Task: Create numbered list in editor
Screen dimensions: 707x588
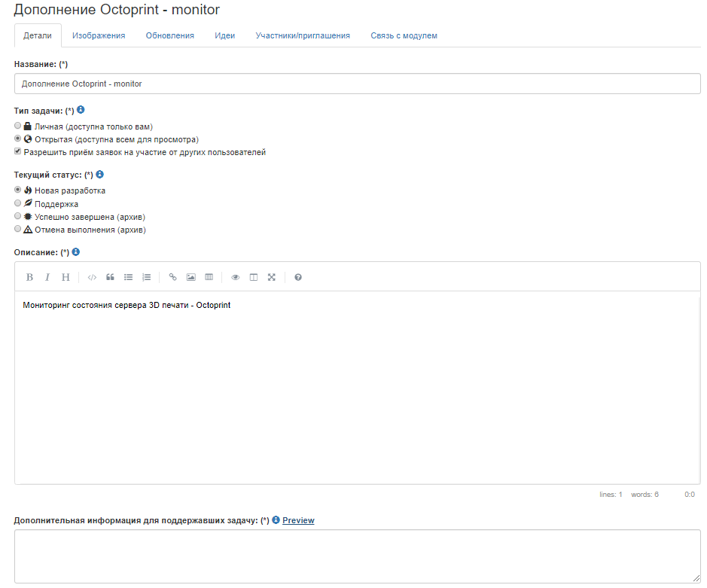Action: pyautogui.click(x=147, y=277)
